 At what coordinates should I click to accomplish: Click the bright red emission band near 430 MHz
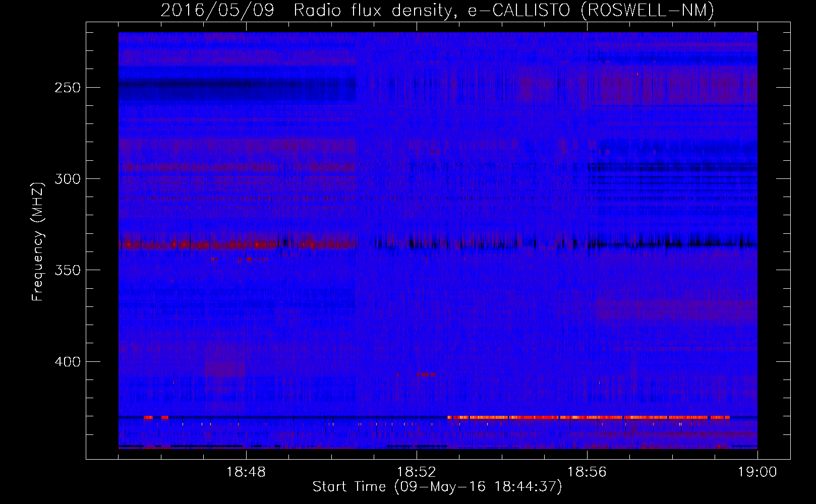pos(589,417)
